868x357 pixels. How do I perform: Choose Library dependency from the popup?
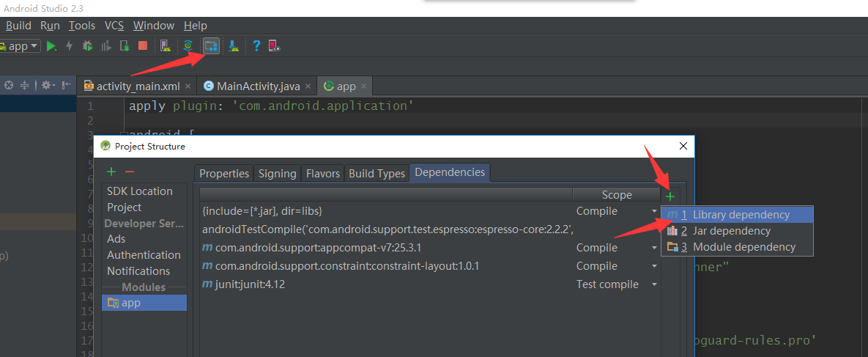(x=737, y=215)
